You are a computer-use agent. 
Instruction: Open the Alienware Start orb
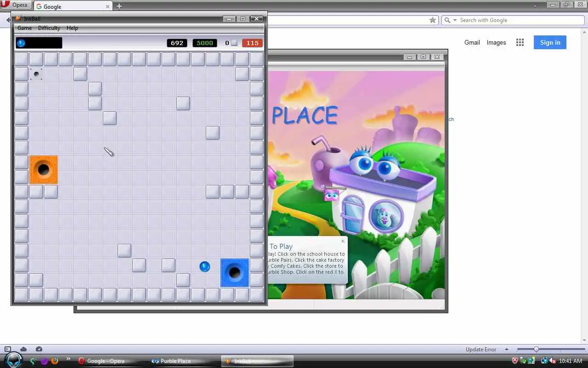click(14, 360)
